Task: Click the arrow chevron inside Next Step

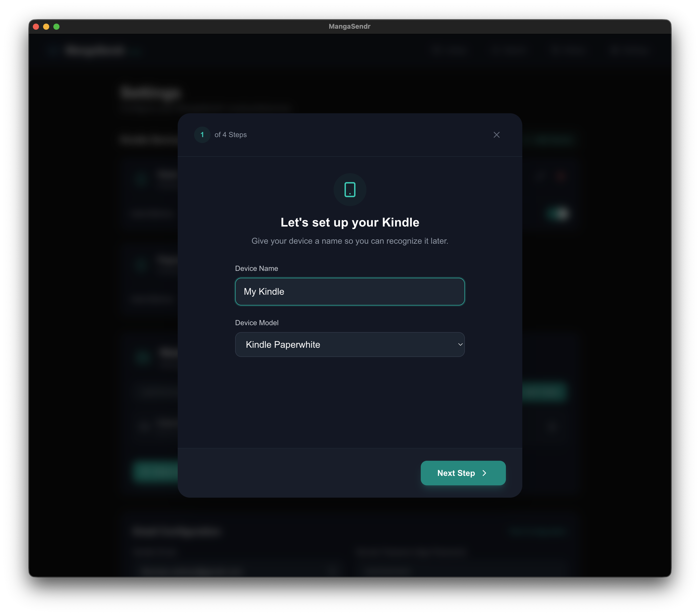Action: tap(484, 473)
